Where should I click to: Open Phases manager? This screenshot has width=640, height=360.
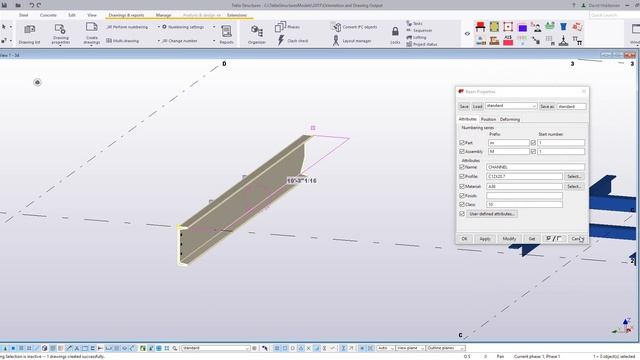287,27
